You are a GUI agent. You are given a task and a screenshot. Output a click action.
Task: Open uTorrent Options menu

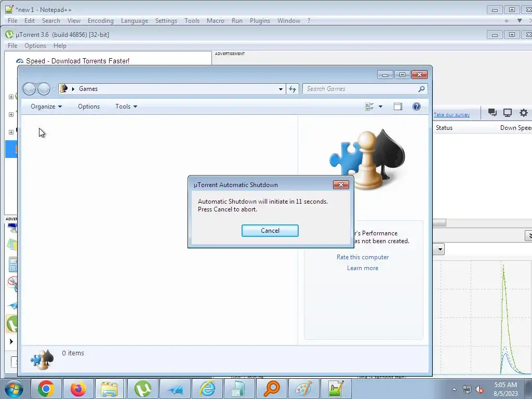35,46
